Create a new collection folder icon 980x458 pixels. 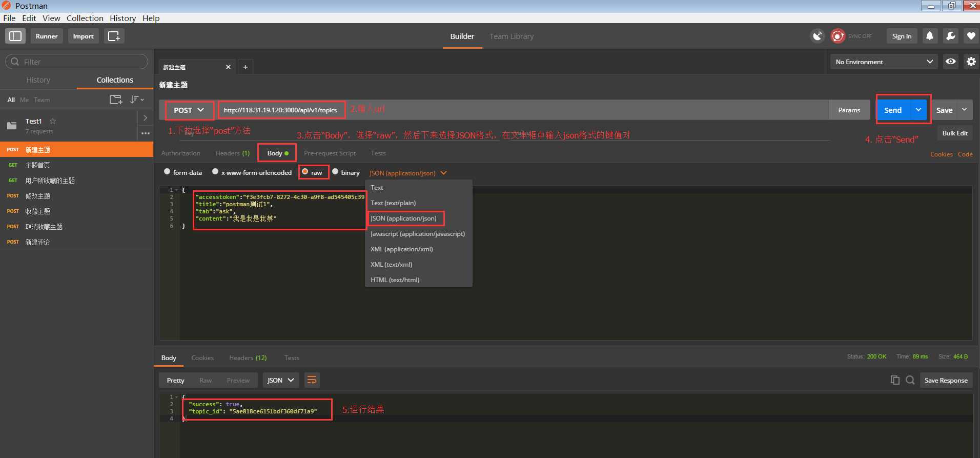[x=116, y=99]
